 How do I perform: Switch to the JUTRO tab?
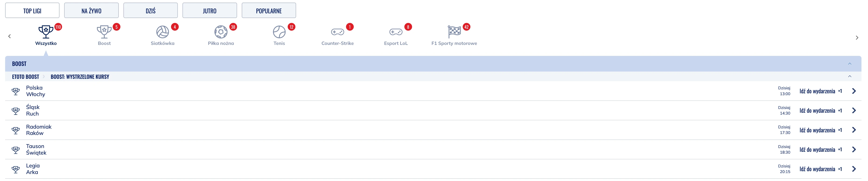[210, 11]
